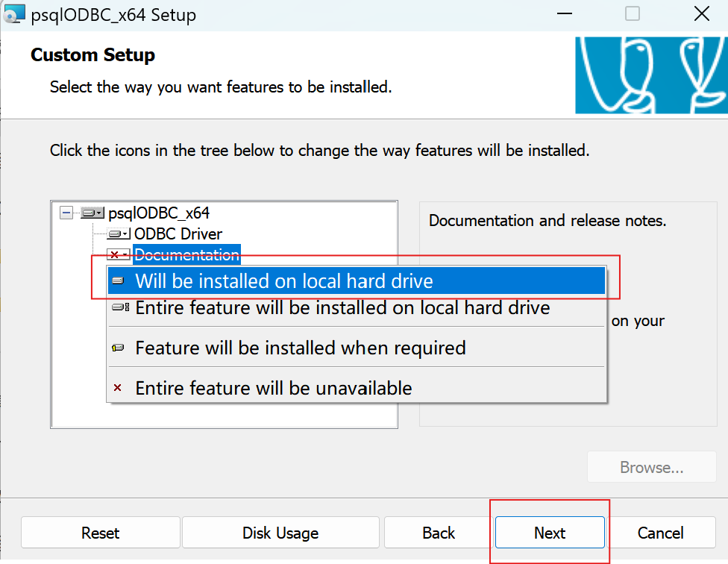The height and width of the screenshot is (564, 728).
Task: Cancel the psqlODBC setup
Action: pyautogui.click(x=661, y=533)
